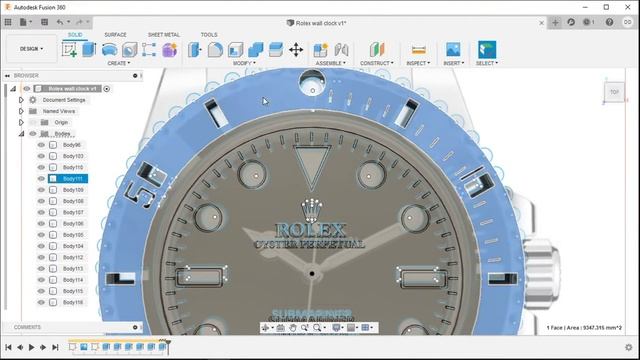Jump to the timeline end
Image resolution: width=640 pixels, height=360 pixels.
(55, 347)
